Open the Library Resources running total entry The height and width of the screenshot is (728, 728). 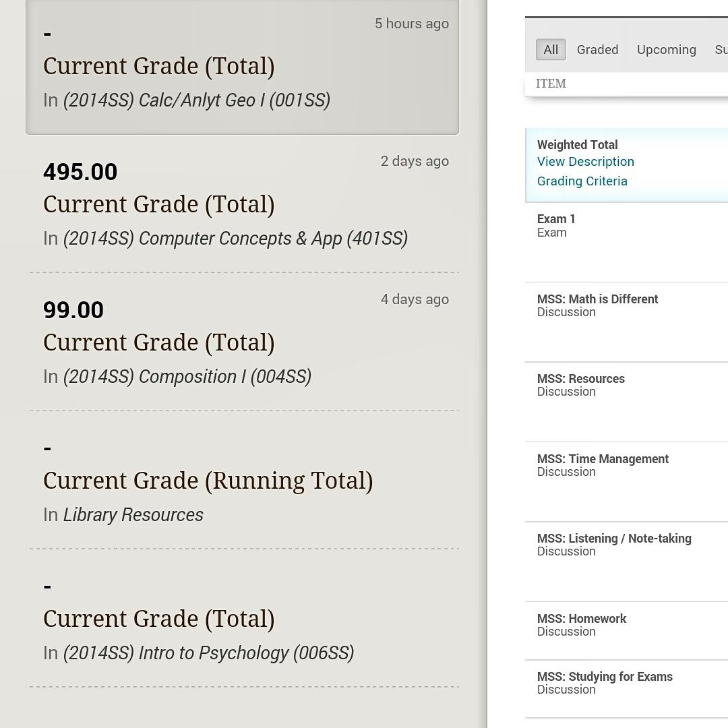pos(243,481)
